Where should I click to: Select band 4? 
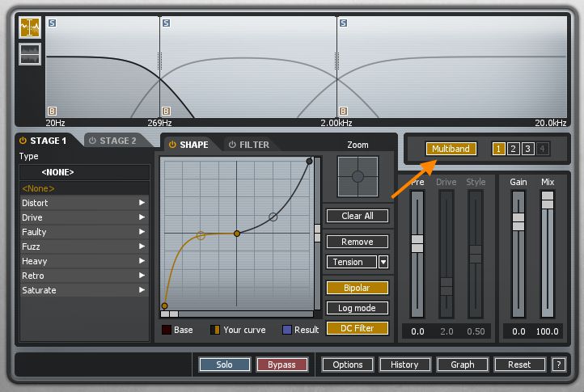click(x=542, y=149)
